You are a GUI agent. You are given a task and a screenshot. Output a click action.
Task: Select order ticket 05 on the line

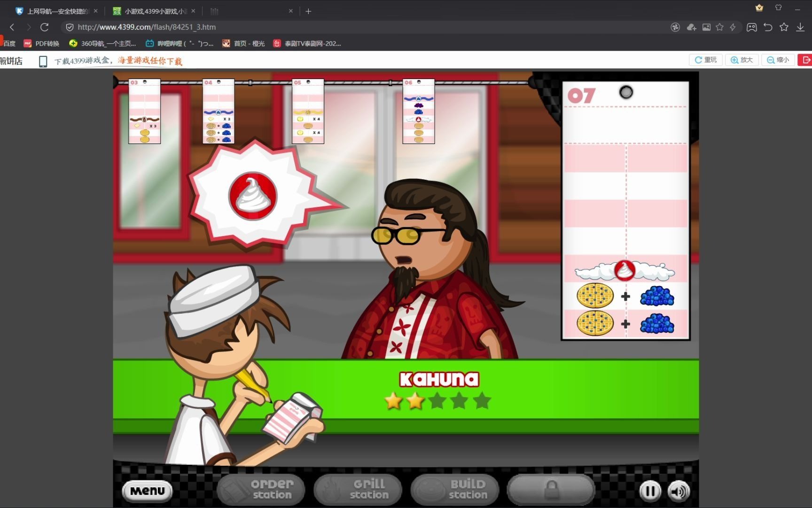[308, 111]
